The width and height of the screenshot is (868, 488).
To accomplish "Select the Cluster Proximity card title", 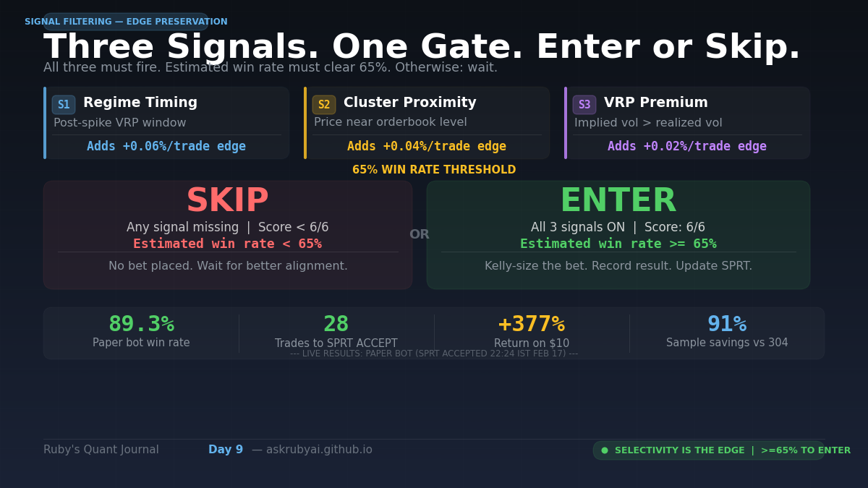I will 409,103.
